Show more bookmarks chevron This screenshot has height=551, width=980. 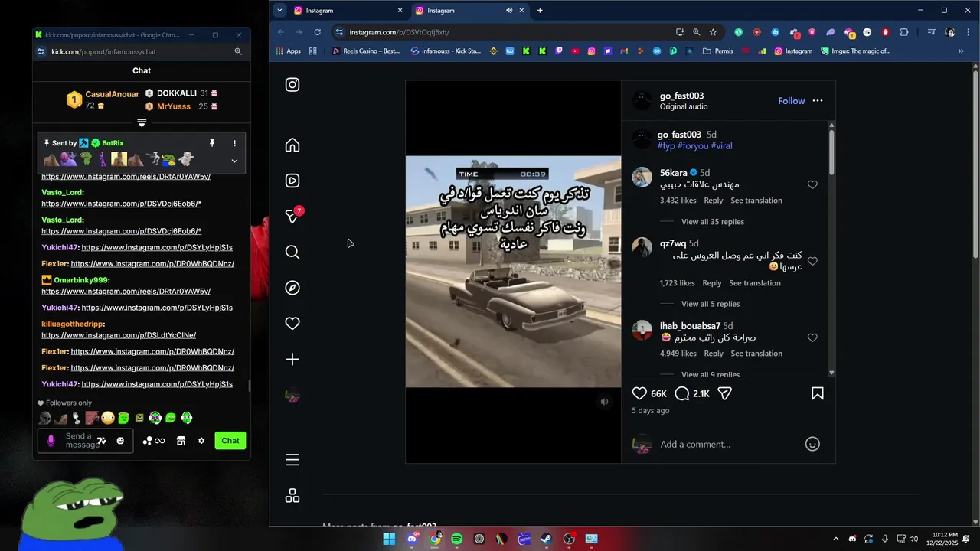point(961,51)
